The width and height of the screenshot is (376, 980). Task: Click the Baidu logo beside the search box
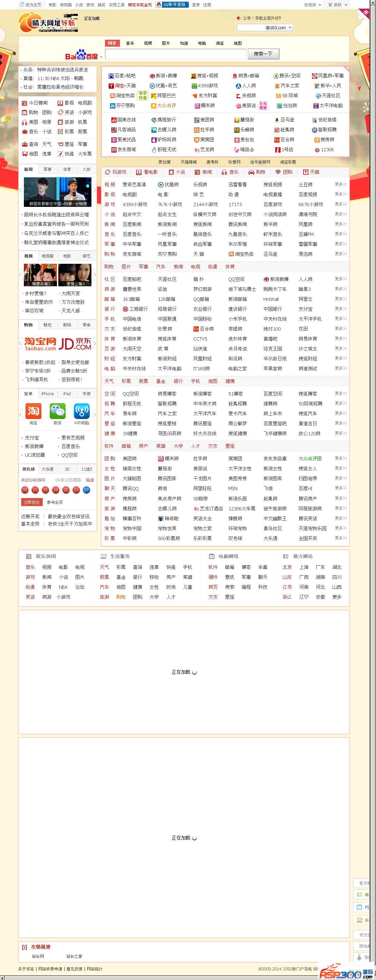81,54
